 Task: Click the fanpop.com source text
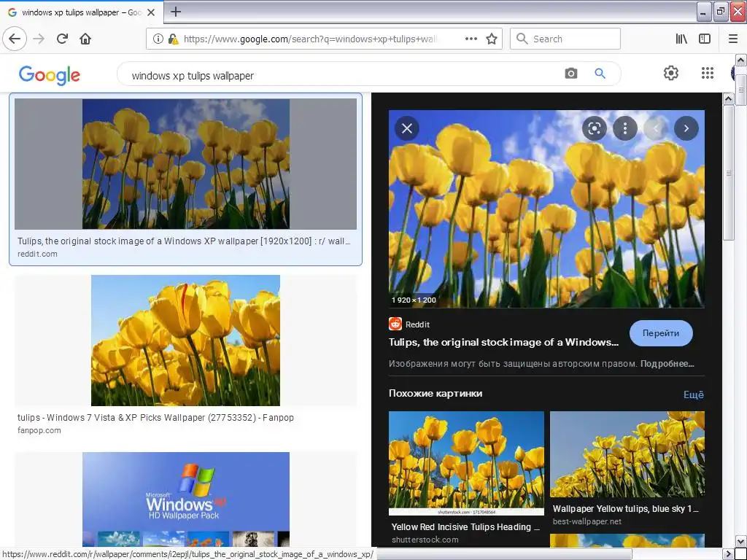click(39, 430)
